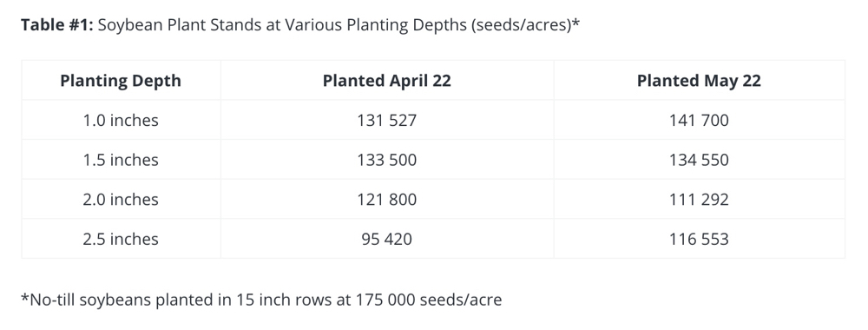
Task: Click the 134 550 cell value
Action: click(x=699, y=160)
